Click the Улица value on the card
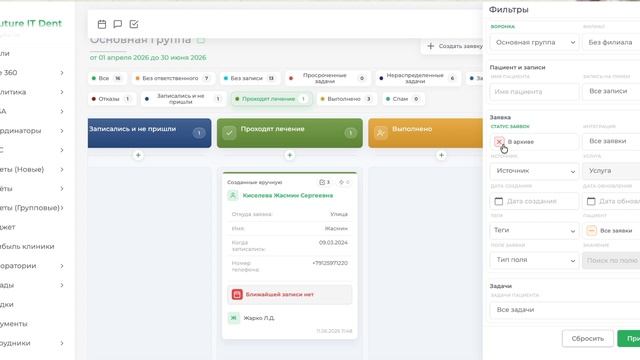 339,214
